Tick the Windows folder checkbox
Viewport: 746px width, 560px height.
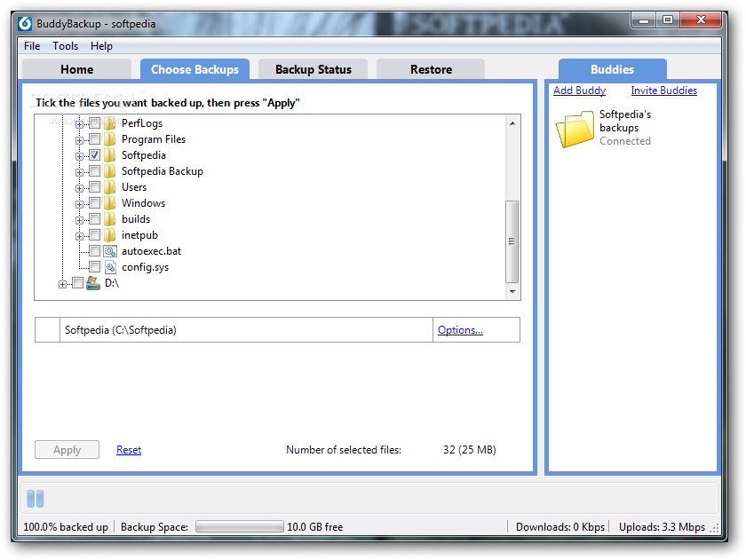click(95, 203)
